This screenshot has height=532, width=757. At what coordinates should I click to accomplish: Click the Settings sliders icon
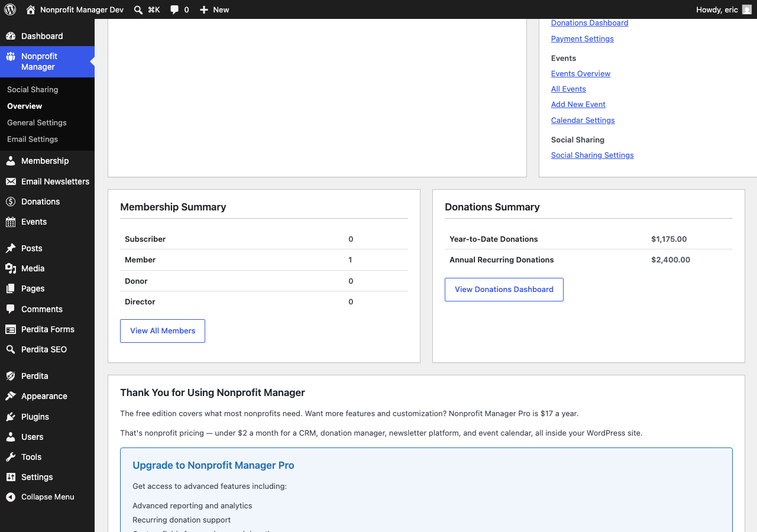click(x=11, y=477)
